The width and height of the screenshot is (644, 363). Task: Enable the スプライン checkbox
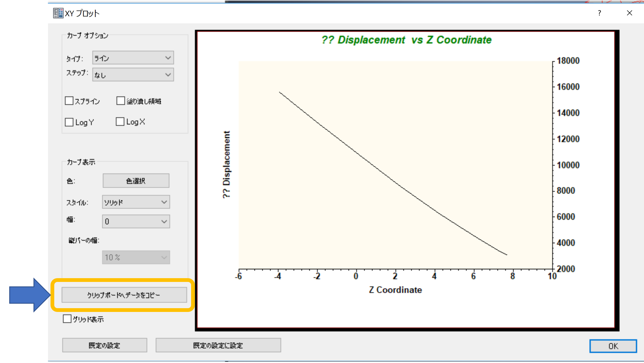69,101
